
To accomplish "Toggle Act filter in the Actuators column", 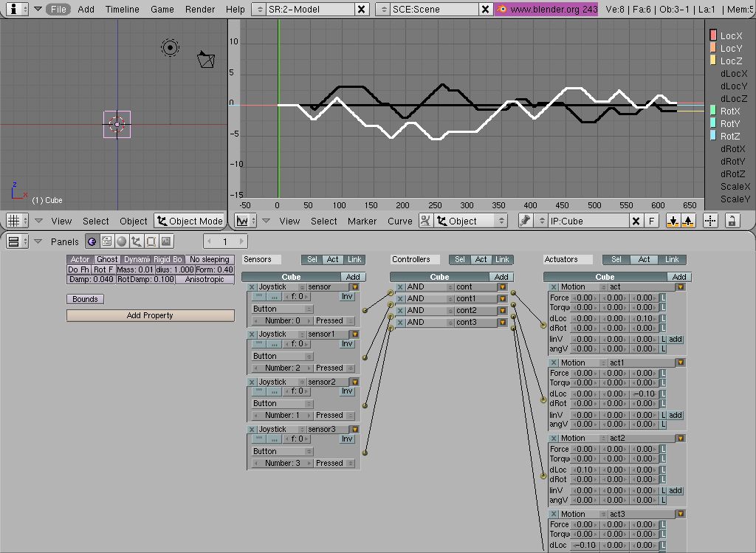I will pos(644,259).
